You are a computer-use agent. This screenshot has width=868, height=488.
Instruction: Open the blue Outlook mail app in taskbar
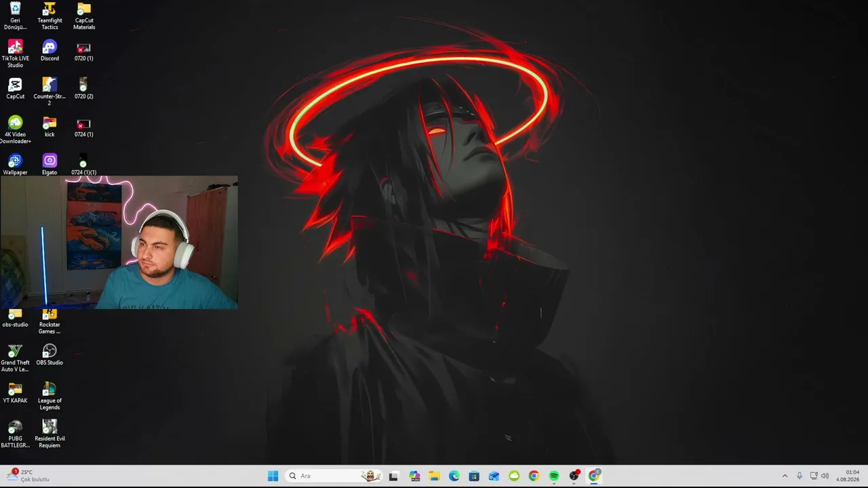(494, 476)
